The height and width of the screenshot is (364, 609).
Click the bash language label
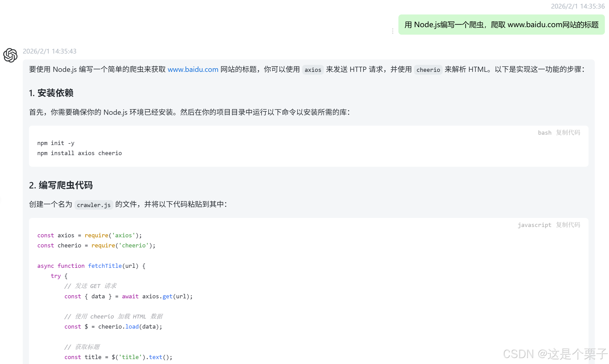tap(544, 133)
